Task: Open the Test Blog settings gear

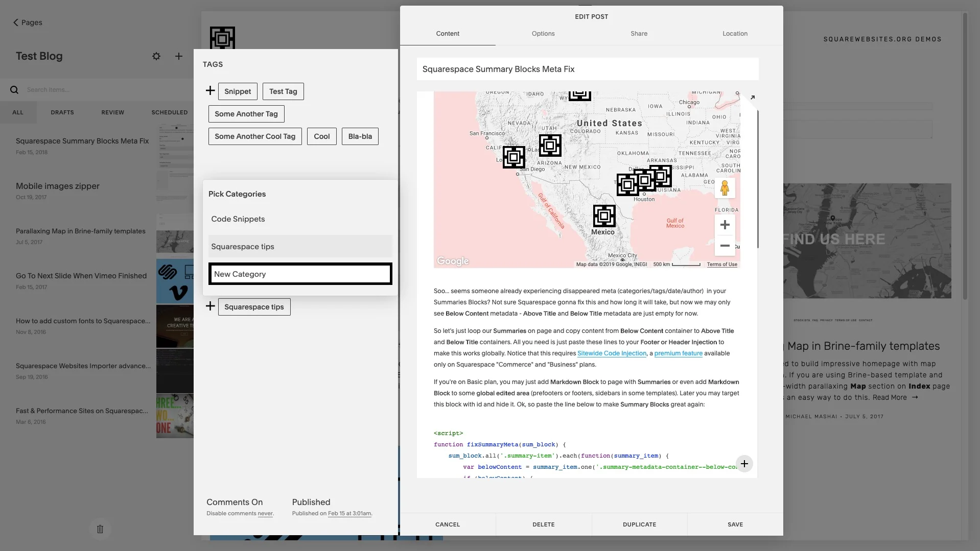Action: (x=156, y=56)
